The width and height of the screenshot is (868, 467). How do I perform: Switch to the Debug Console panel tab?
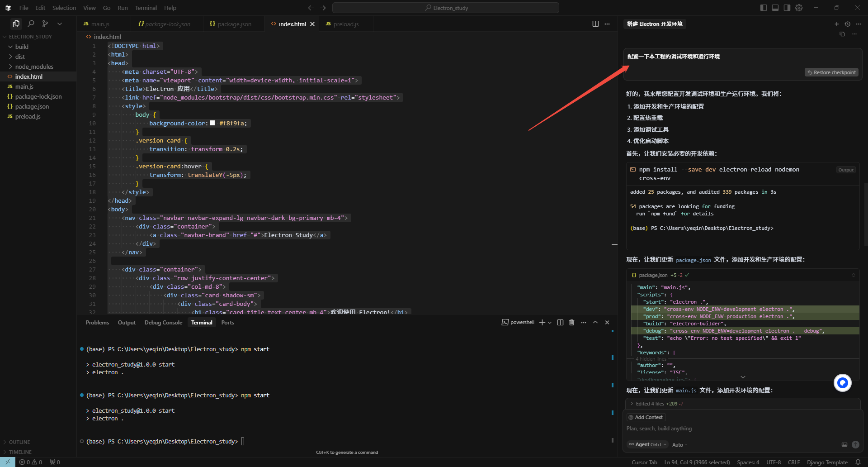[x=163, y=323]
